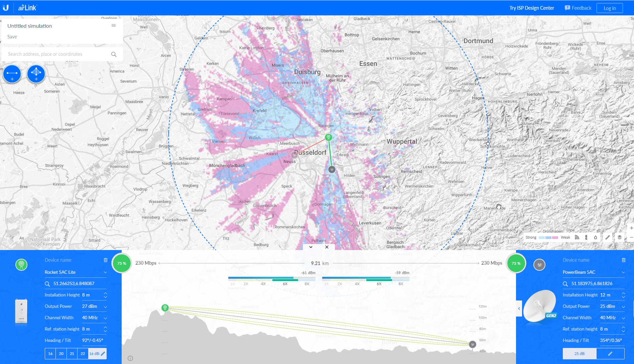
Task: Click the left 75 % link quality badge
Action: coord(122,263)
